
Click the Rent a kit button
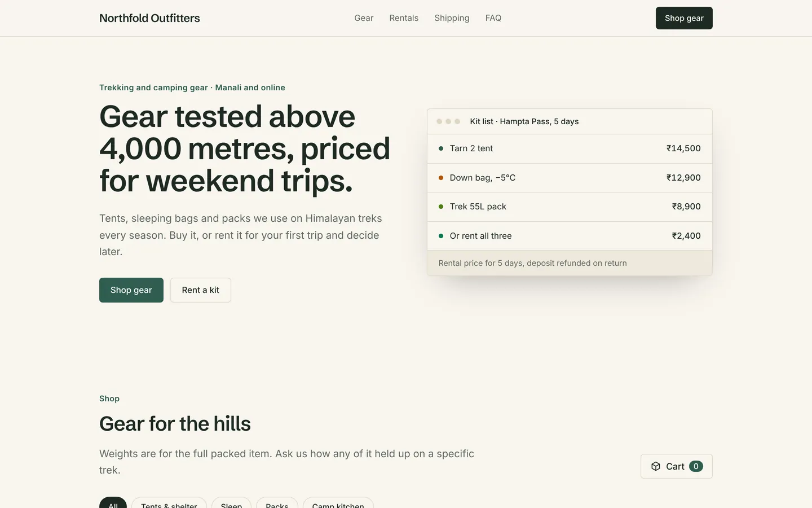click(201, 290)
